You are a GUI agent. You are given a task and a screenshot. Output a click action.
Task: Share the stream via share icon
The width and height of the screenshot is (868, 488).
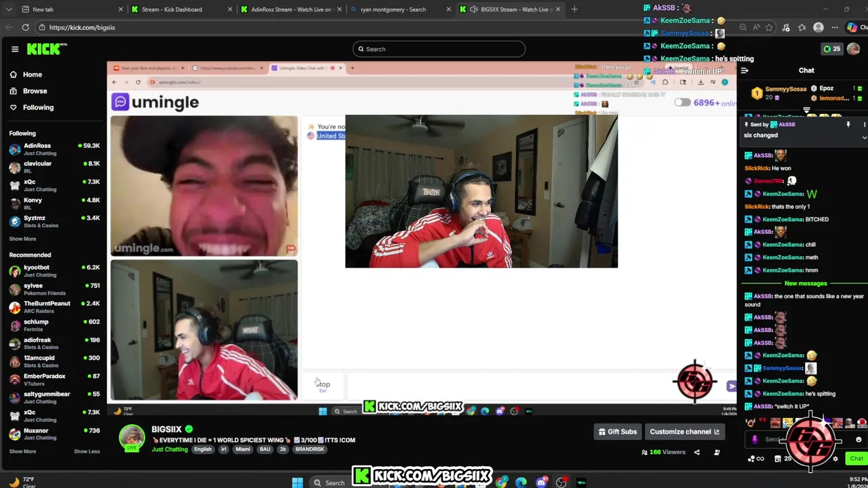(x=696, y=452)
